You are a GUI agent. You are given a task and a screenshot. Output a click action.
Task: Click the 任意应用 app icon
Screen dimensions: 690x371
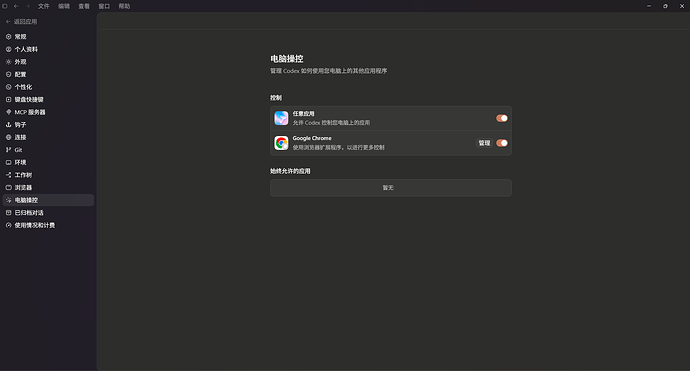click(281, 118)
